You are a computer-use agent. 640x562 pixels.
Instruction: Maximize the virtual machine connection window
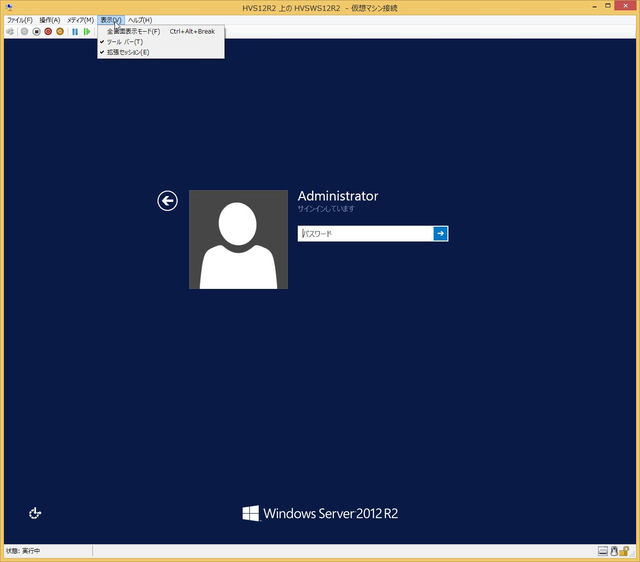[x=608, y=6]
